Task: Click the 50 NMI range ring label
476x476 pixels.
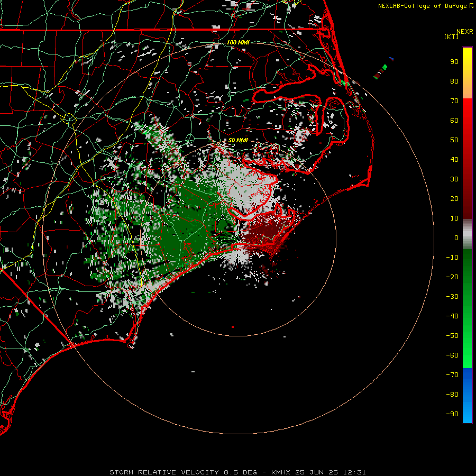Action: click(238, 140)
